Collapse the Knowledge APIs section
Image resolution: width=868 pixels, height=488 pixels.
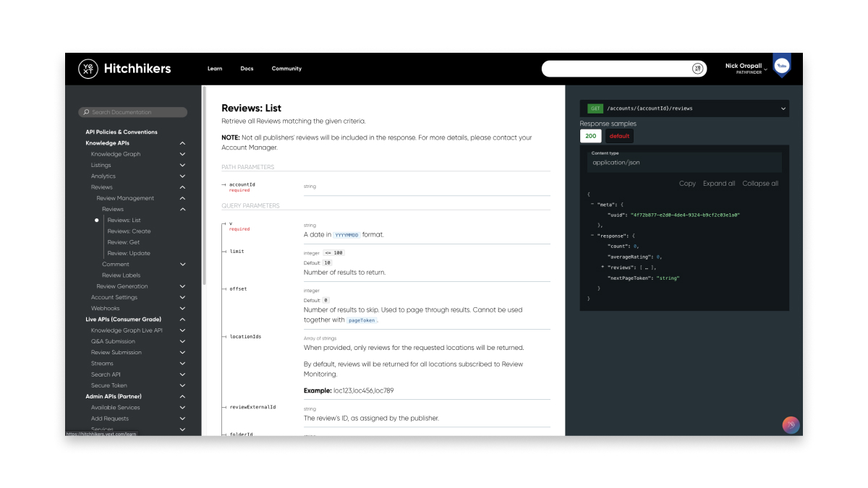[182, 142]
